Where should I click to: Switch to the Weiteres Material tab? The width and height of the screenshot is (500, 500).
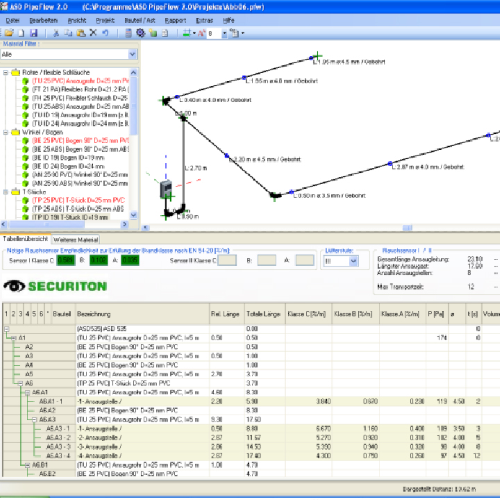pos(76,240)
